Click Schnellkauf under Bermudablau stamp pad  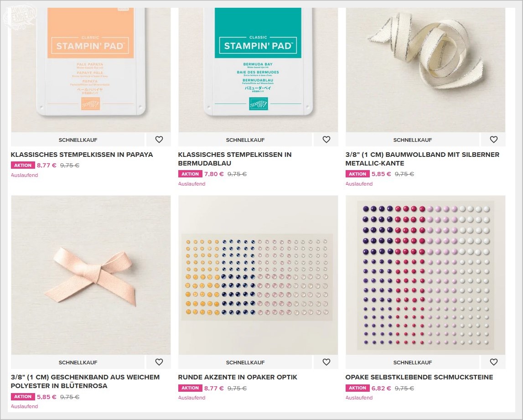(x=245, y=140)
